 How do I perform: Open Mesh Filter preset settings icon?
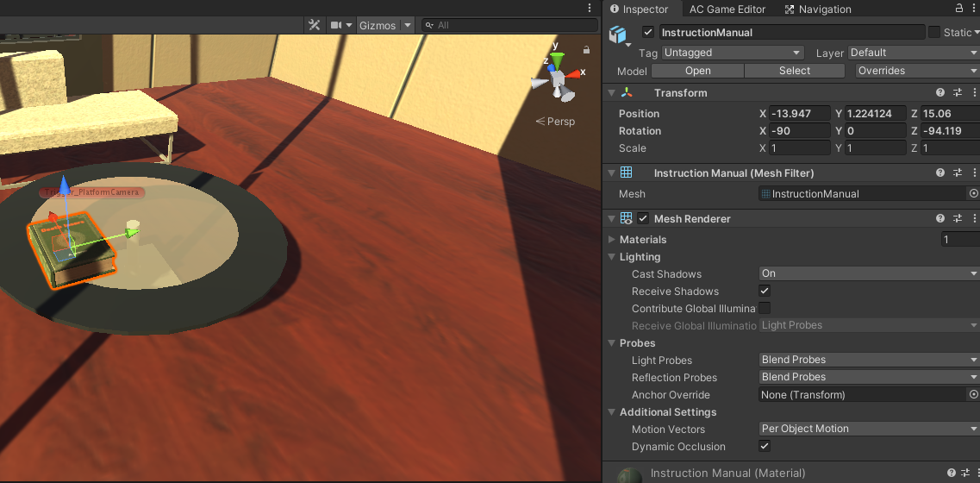click(x=957, y=172)
